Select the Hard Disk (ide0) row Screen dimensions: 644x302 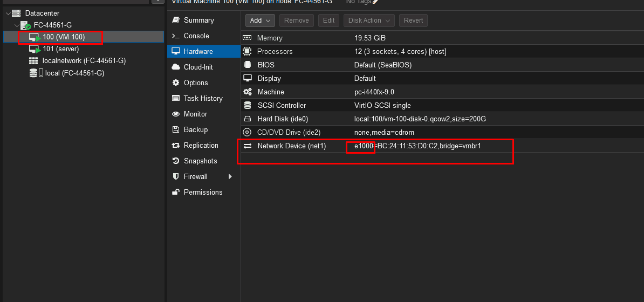[x=442, y=119]
